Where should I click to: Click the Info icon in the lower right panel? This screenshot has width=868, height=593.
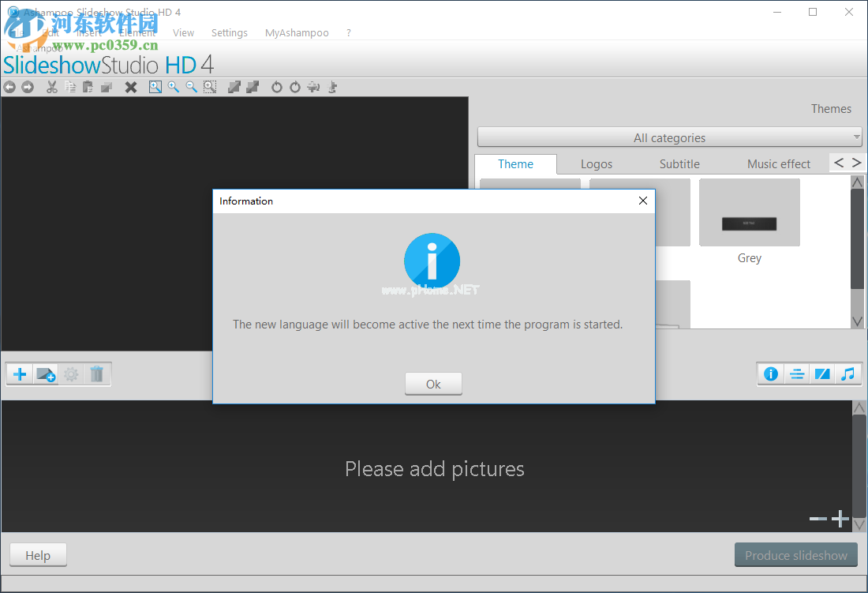click(771, 373)
